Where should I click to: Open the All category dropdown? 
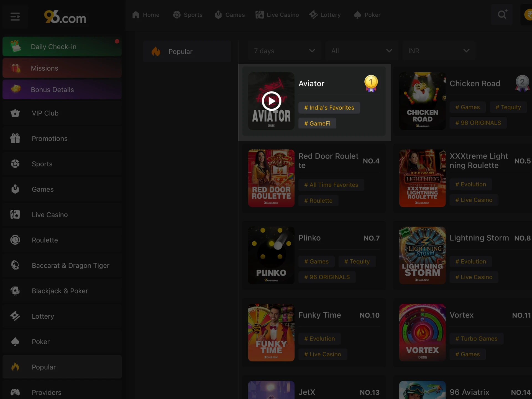pos(361,51)
